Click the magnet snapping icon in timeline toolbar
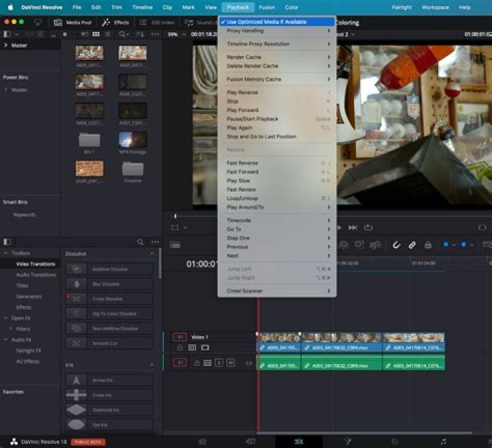The image size is (492, 448). coord(396,244)
